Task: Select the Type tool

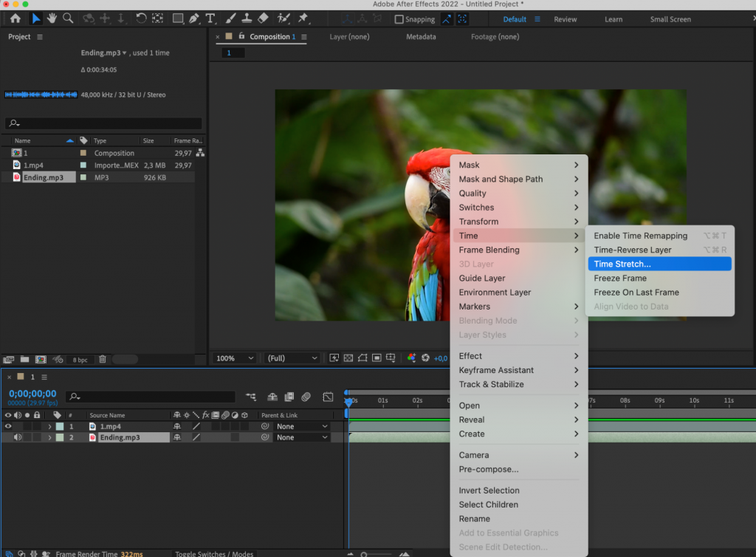Action: [210, 18]
